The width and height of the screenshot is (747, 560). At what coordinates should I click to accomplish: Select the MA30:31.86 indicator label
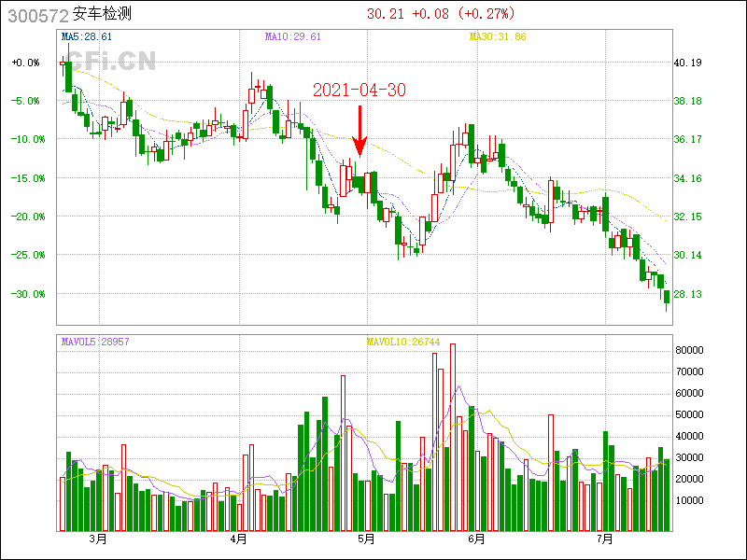coord(497,37)
